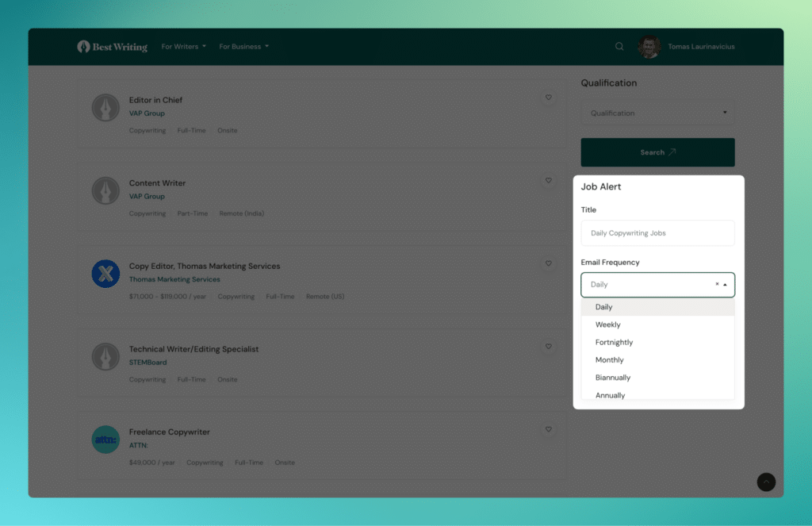Click Content Writer company logo

[105, 190]
